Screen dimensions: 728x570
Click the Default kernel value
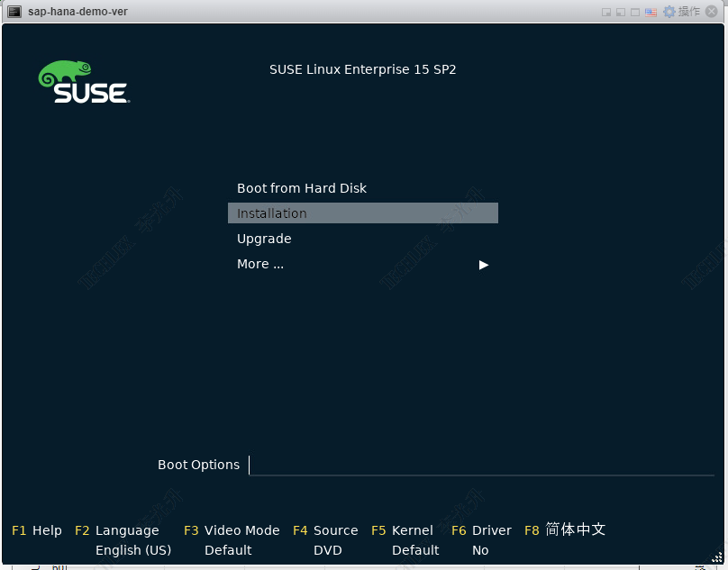click(415, 550)
